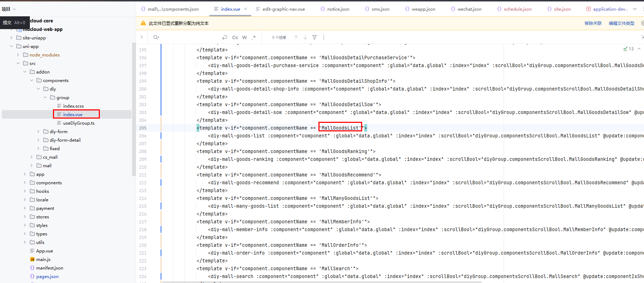Open search filter funnel icon
The width and height of the screenshot is (644, 283).
(315, 37)
